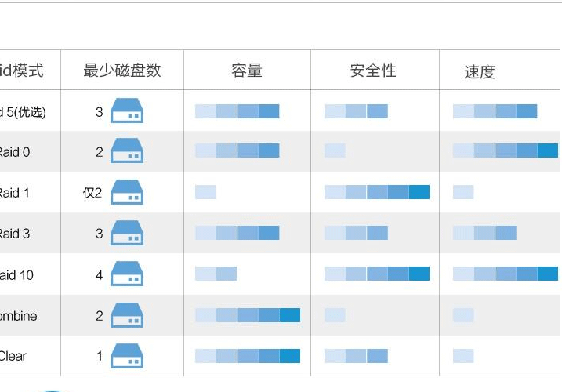The width and height of the screenshot is (562, 392).
Task: Click the disk icon in Raid 1 row
Action: point(127,192)
